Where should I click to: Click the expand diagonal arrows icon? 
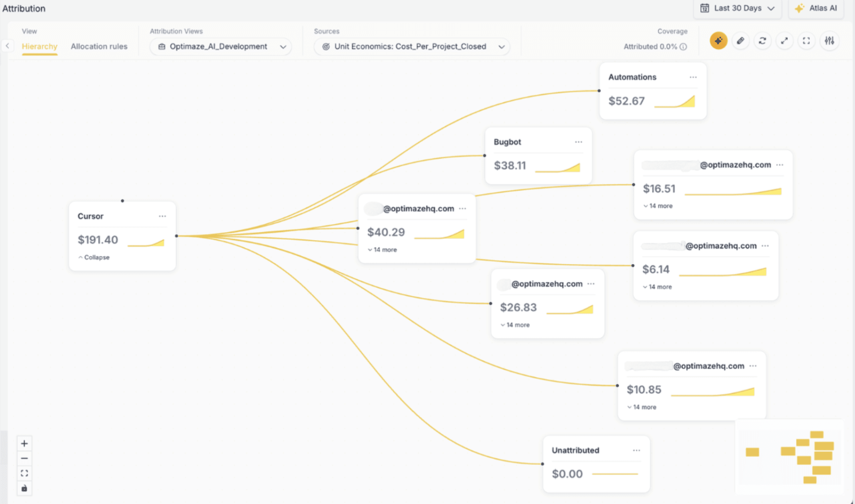(784, 41)
